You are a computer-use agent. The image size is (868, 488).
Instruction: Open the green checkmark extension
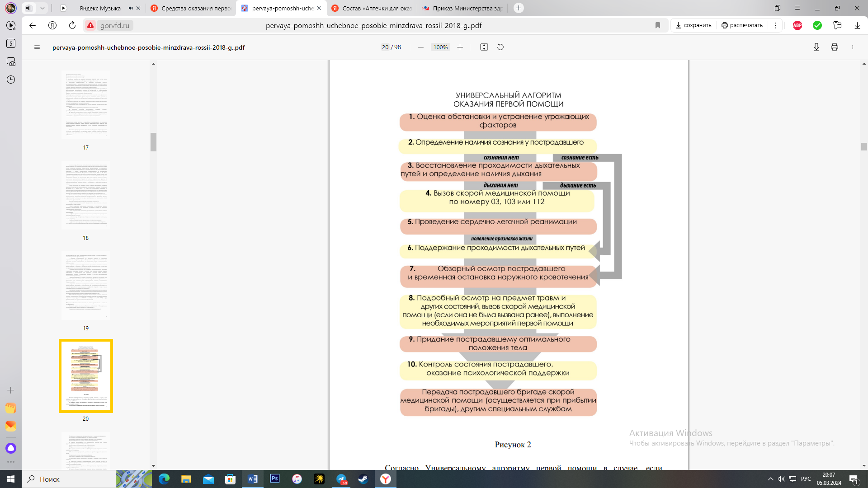817,26
